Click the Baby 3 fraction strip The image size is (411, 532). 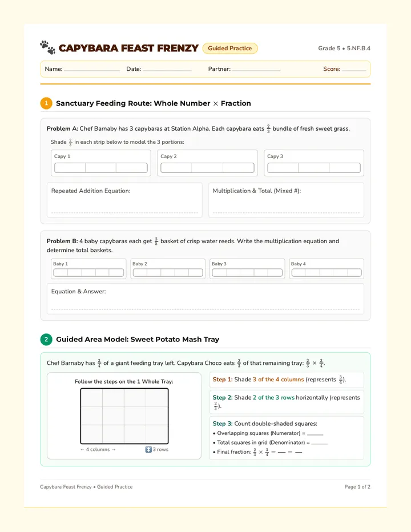click(247, 272)
